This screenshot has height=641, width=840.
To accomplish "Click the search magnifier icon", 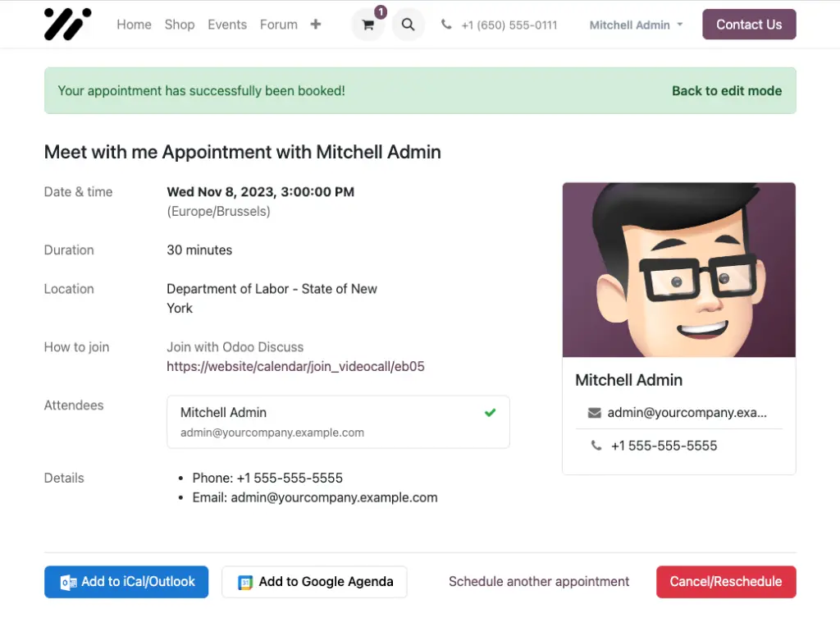I will coord(408,25).
